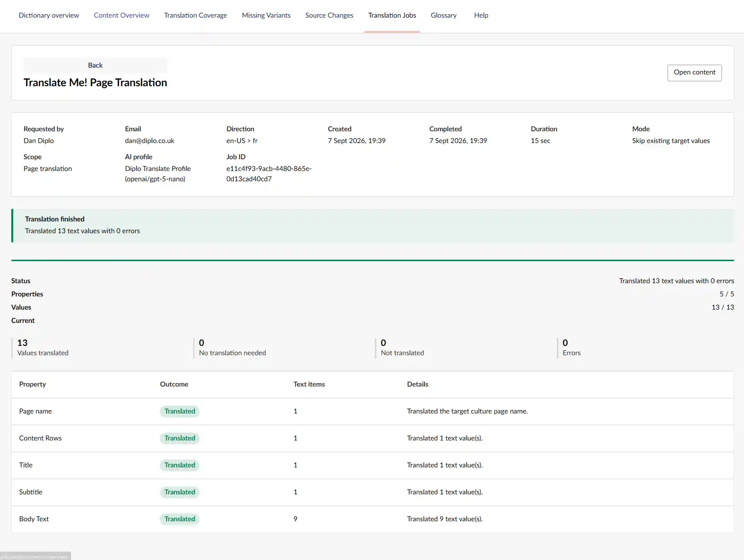
Task: Click the Details column header
Action: [x=418, y=384]
